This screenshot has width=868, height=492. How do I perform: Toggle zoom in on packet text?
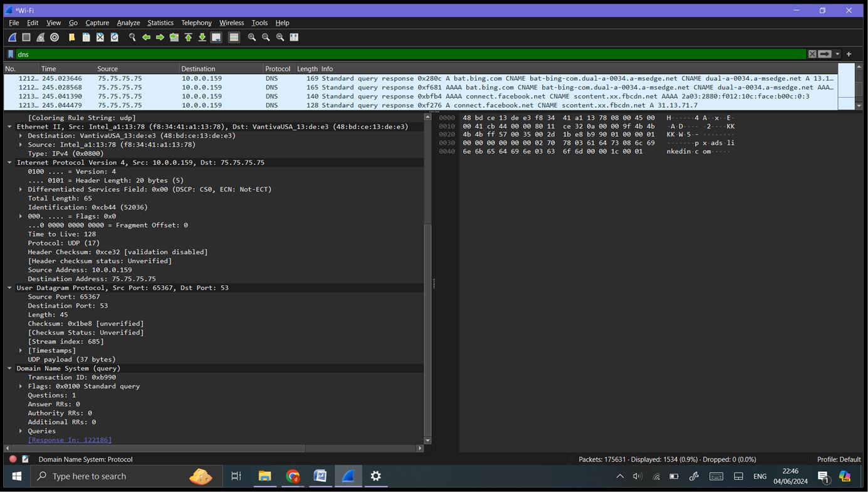tap(251, 37)
